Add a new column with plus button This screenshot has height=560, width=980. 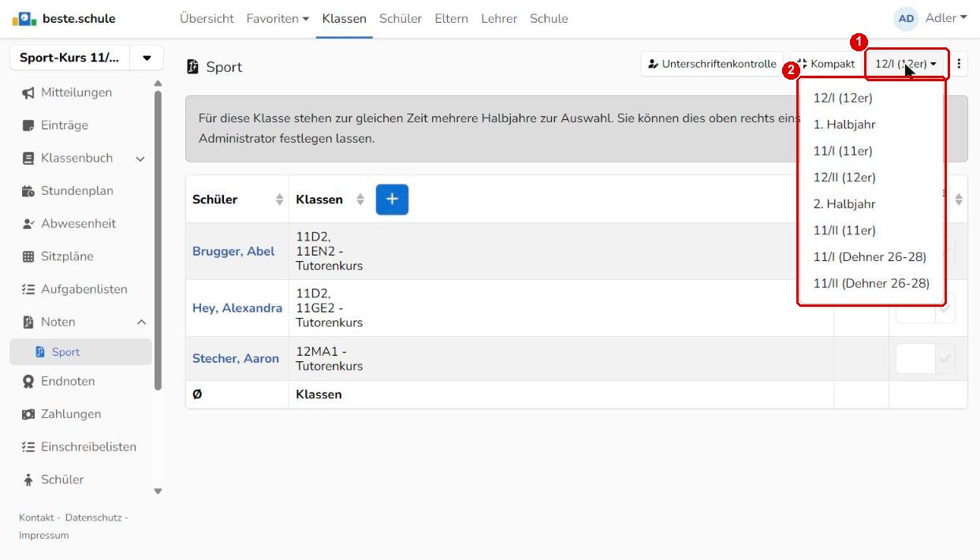coord(392,200)
